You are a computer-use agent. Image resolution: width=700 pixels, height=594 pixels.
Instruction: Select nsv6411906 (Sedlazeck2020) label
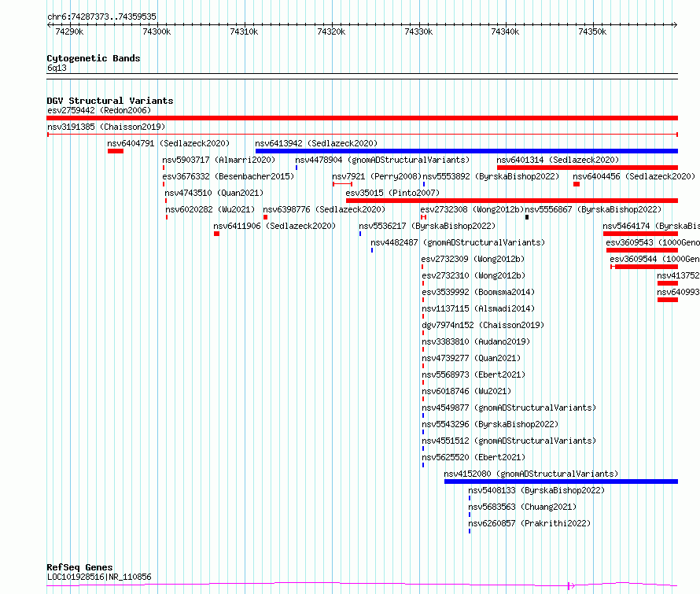pyautogui.click(x=274, y=226)
